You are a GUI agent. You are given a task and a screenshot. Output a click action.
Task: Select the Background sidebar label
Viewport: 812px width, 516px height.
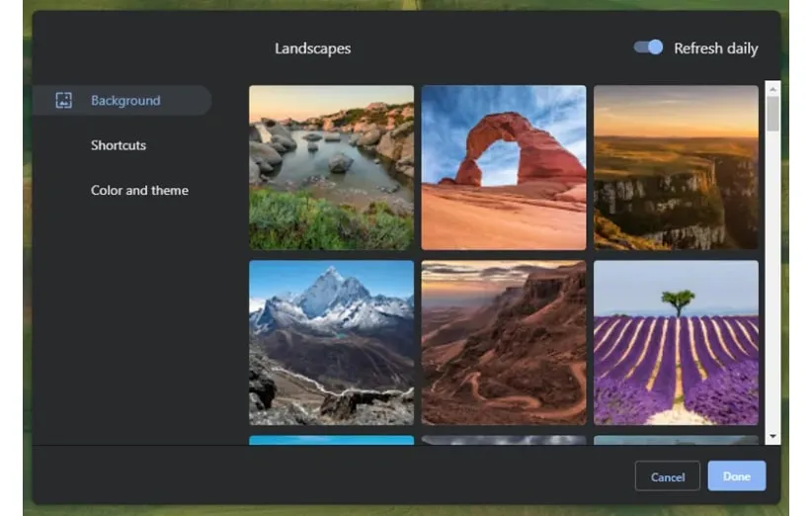tap(125, 100)
